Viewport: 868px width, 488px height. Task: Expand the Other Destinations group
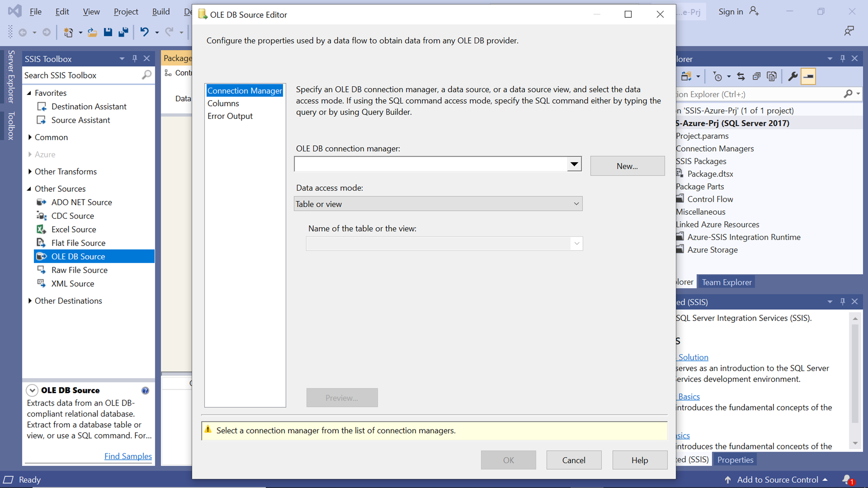coord(30,301)
